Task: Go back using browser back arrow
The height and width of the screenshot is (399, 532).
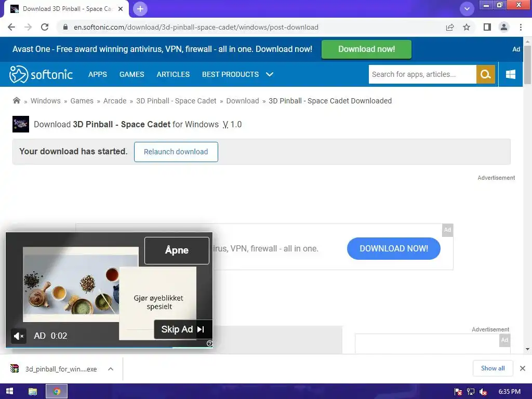Action: 11,27
